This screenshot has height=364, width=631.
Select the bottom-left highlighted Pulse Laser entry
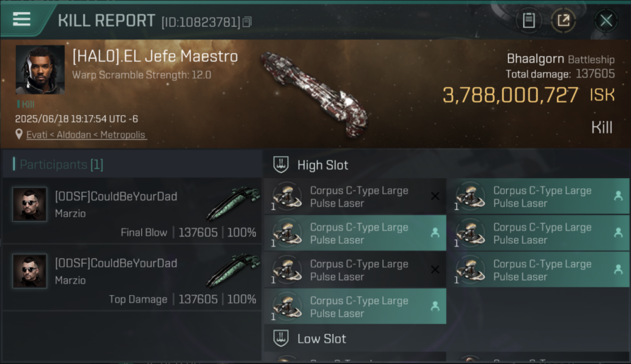pos(355,307)
